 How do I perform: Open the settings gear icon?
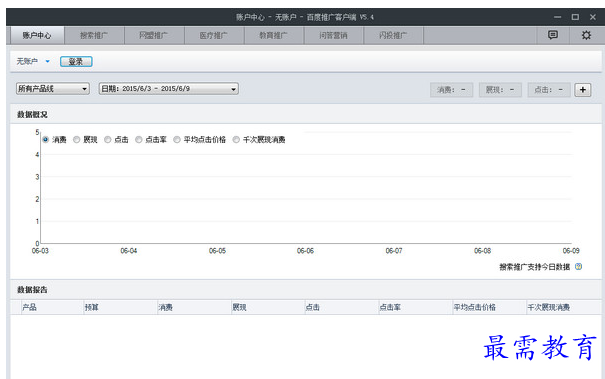(586, 35)
